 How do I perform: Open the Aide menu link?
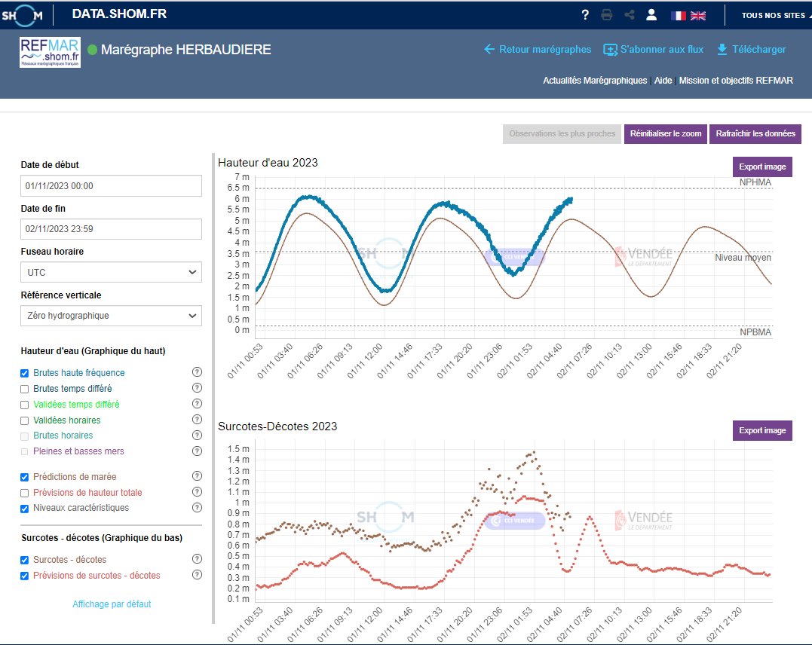[663, 81]
